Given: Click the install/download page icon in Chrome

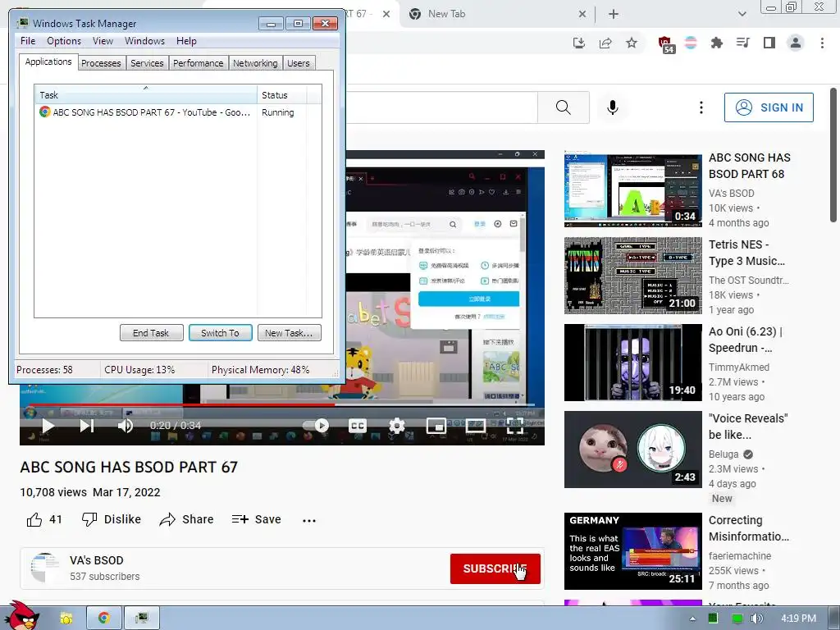Looking at the screenshot, I should (578, 43).
